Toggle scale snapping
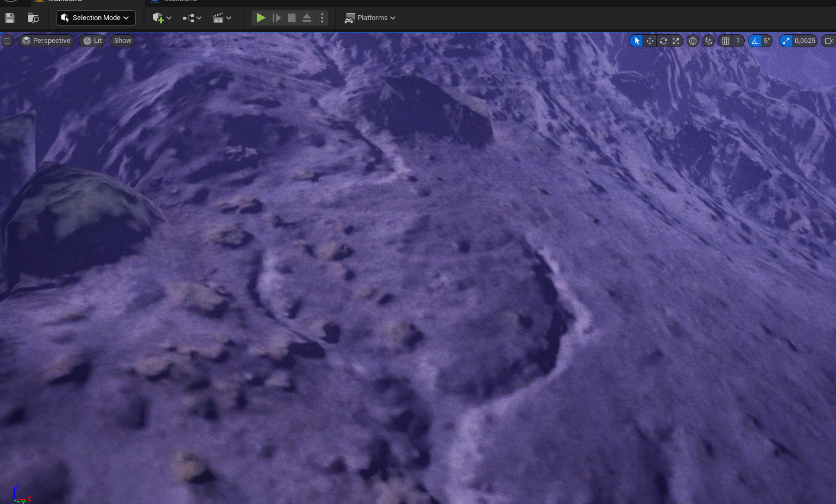The width and height of the screenshot is (836, 504). tap(786, 41)
